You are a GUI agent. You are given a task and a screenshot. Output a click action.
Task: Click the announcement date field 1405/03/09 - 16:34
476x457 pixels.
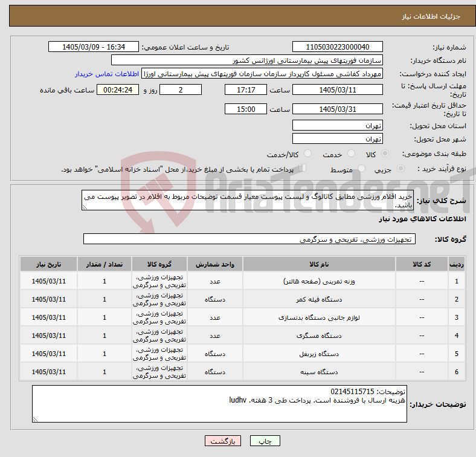point(94,47)
